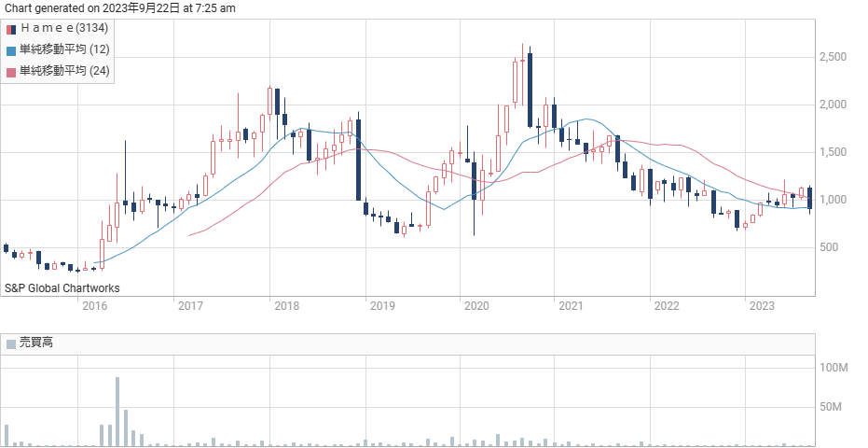Click the 2,500 price axis label
The width and height of the screenshot is (868, 448).
[833, 57]
